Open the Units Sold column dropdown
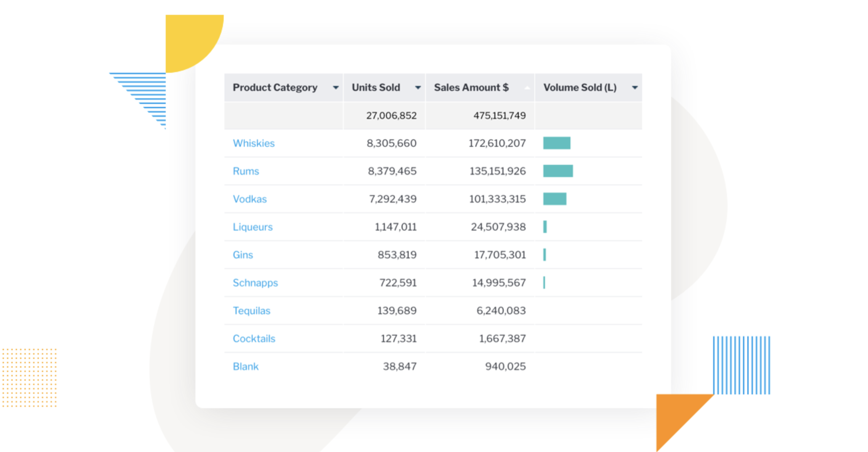Screen dimensions: 868x452 tap(418, 87)
